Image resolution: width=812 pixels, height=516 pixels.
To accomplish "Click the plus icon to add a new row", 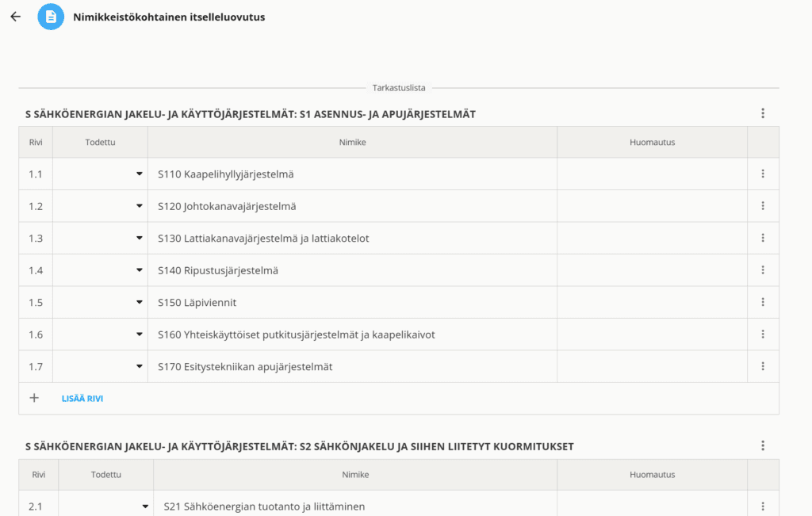I will (34, 397).
